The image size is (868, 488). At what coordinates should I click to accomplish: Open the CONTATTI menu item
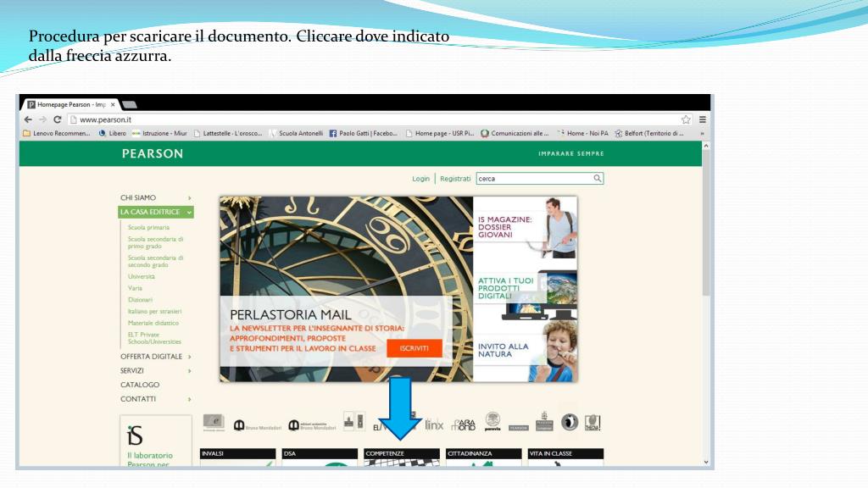138,399
